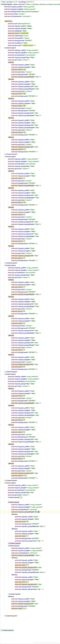Select android:inputType="none" attribute
This screenshot has height=644, width=60.
pyautogui.click(x=18, y=36)
